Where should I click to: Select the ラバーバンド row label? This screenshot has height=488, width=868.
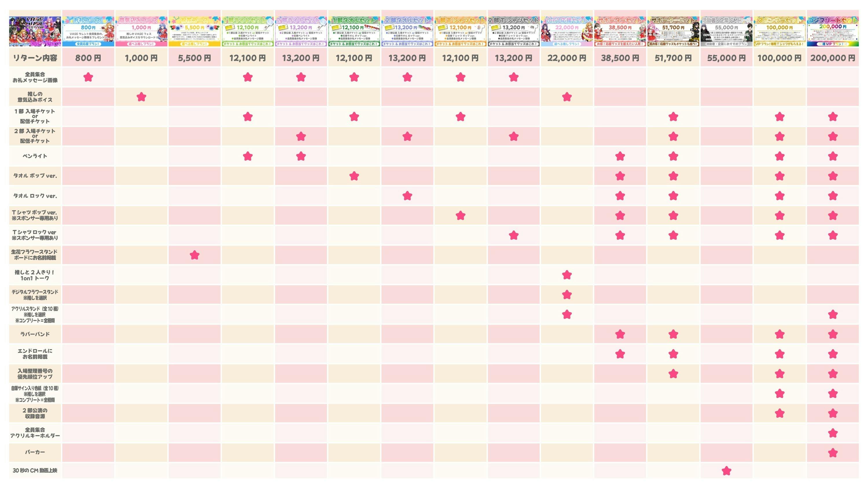click(35, 334)
